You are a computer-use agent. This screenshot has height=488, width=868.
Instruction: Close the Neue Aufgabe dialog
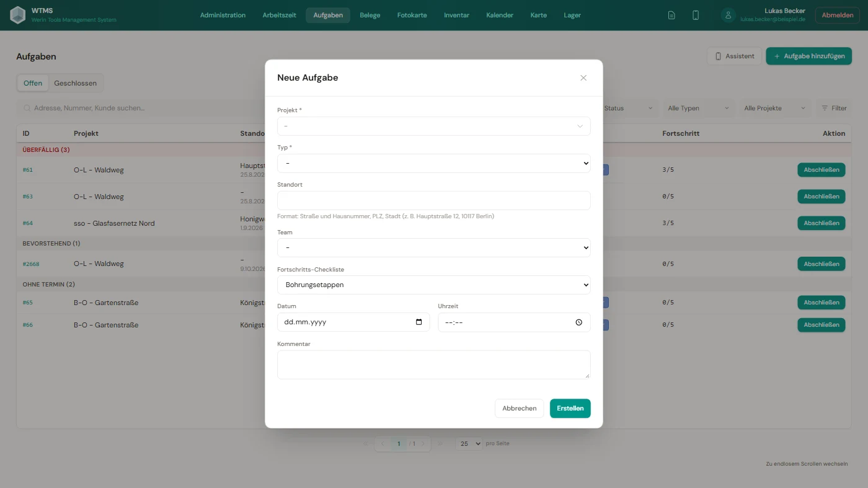tap(583, 78)
